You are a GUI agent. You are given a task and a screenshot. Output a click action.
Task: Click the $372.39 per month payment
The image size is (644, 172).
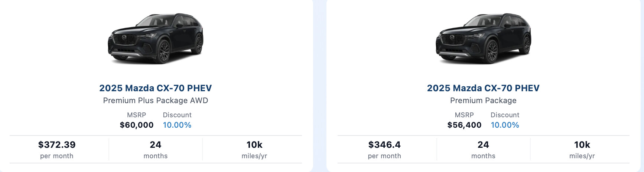[57, 145]
